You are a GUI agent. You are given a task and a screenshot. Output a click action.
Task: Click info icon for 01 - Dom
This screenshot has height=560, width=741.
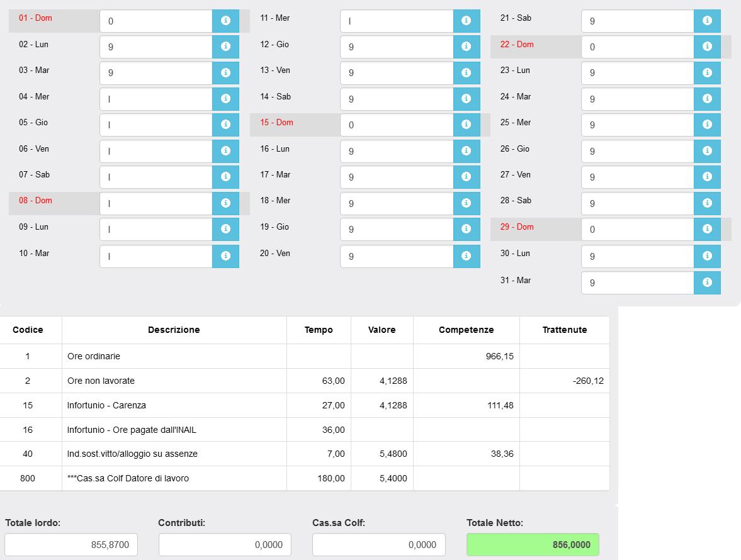225,21
